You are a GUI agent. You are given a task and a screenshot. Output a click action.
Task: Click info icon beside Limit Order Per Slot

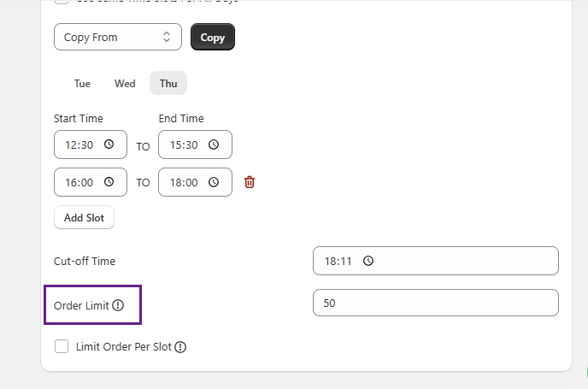(x=180, y=347)
